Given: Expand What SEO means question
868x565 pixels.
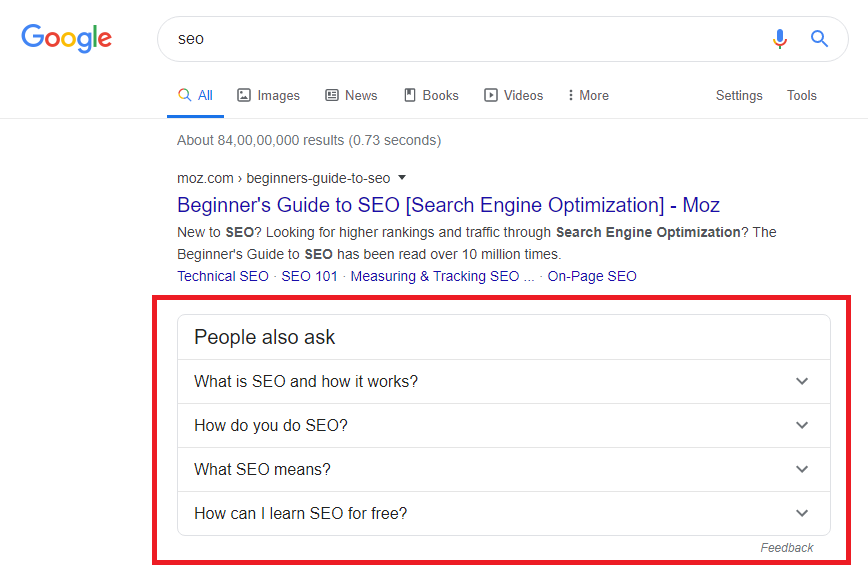Looking at the screenshot, I should coord(504,469).
